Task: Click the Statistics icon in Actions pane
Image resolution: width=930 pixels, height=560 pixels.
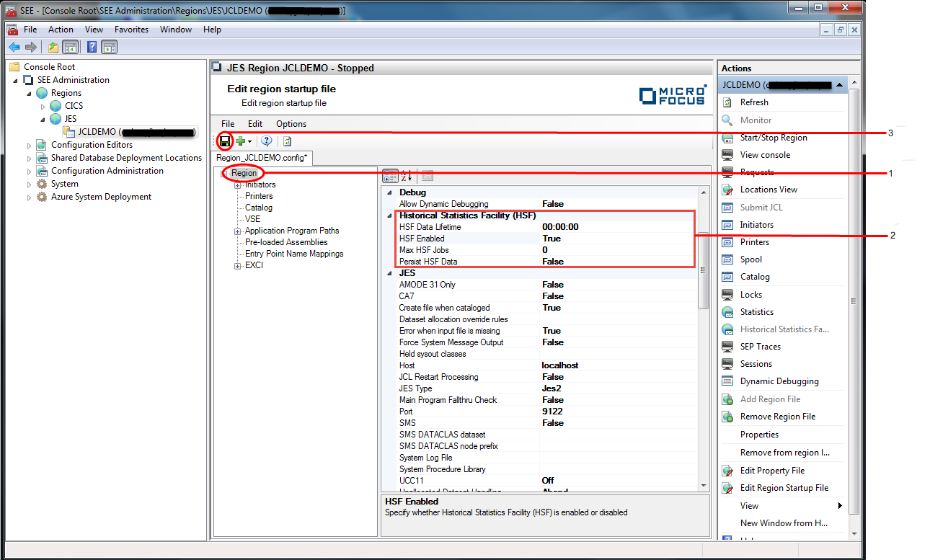Action: pyautogui.click(x=728, y=312)
